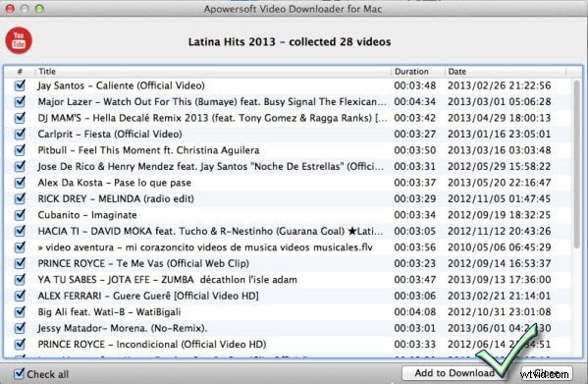Sort list by Duration column header
This screenshot has width=588, height=384.
click(417, 72)
